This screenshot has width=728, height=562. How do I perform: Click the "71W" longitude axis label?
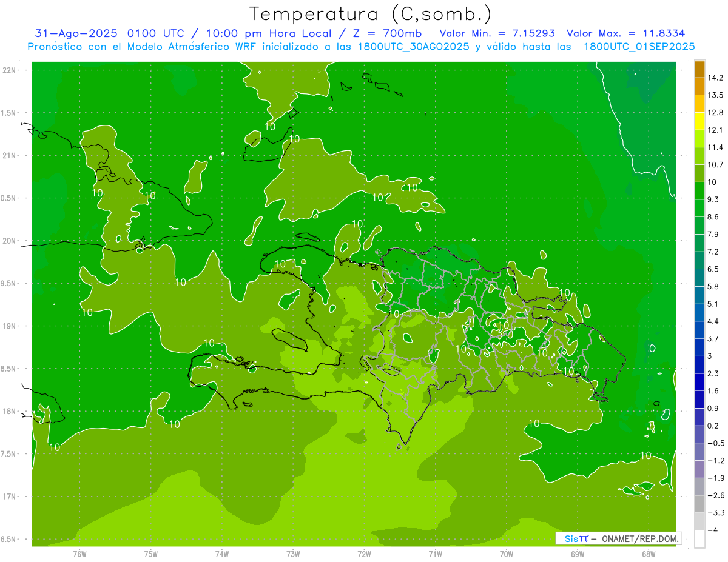tap(435, 554)
